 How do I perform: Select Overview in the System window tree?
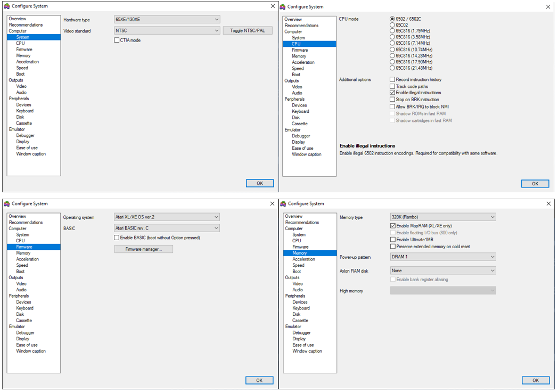[x=18, y=19]
